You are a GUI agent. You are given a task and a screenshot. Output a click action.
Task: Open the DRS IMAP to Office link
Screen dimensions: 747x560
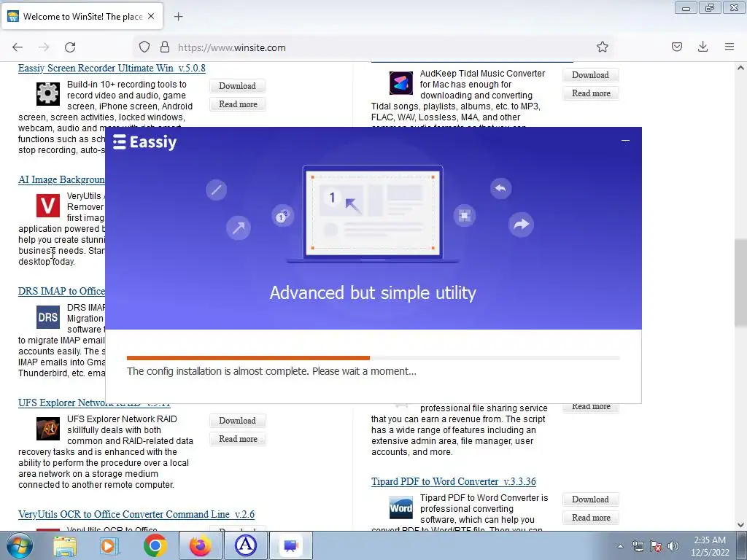point(61,291)
